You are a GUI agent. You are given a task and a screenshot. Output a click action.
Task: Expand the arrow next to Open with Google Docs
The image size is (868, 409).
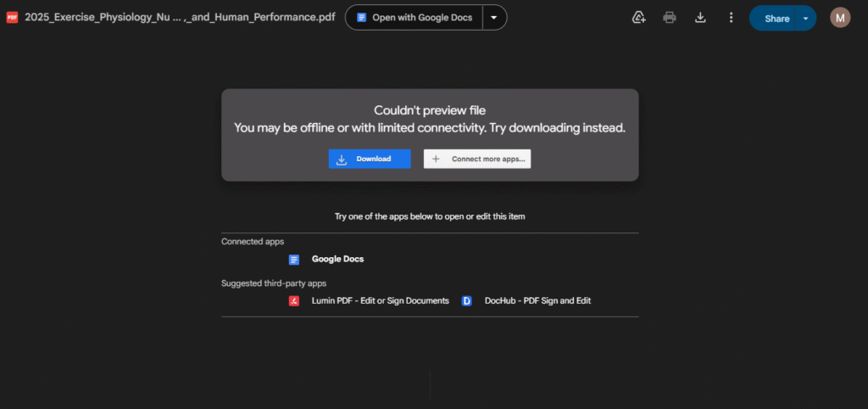pos(494,17)
